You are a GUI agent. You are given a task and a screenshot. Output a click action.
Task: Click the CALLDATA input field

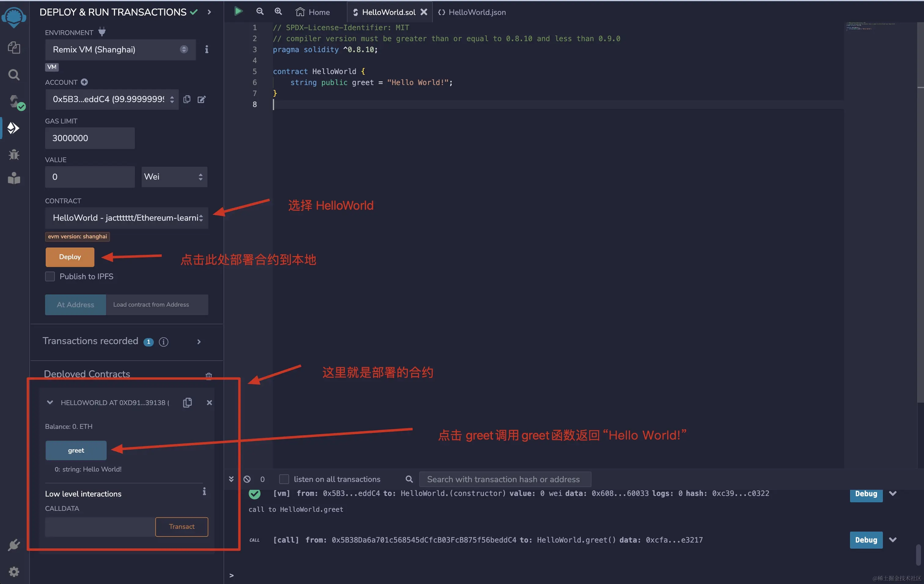tap(100, 527)
